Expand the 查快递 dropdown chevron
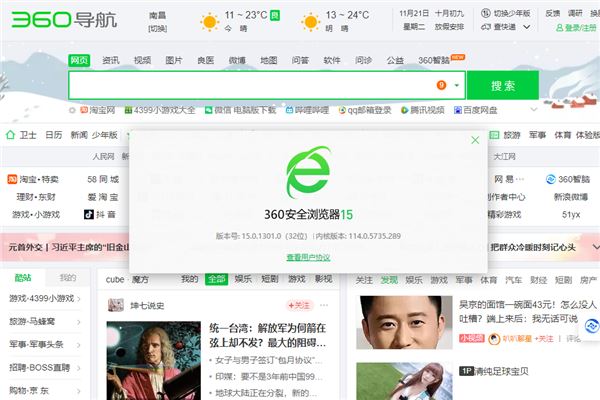This screenshot has height=400, width=600. point(527,27)
